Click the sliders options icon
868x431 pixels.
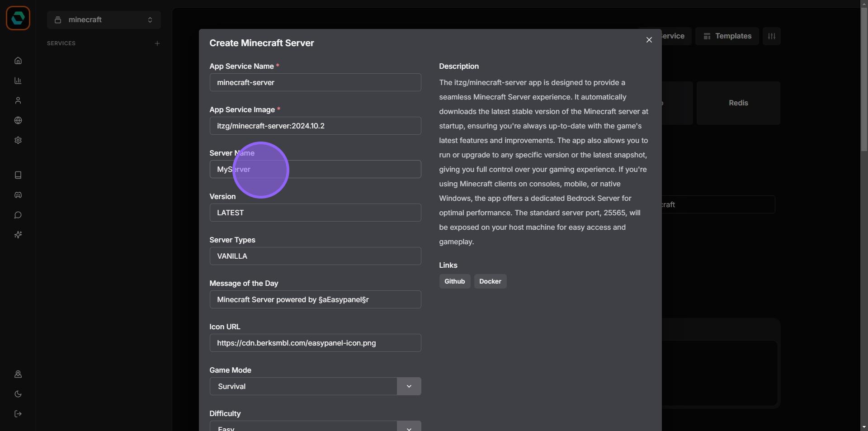(772, 36)
